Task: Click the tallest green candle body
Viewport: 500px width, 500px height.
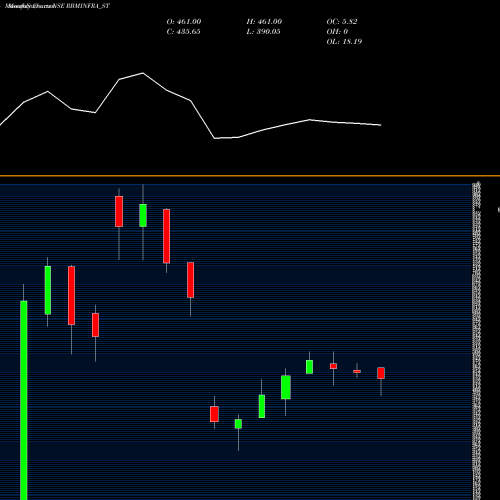Action: pos(24,400)
